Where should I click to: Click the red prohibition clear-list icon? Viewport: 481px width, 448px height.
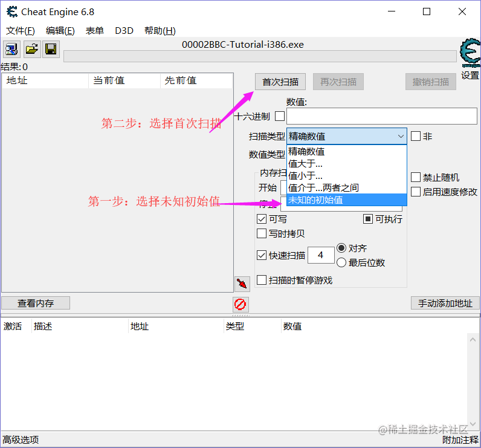240,304
